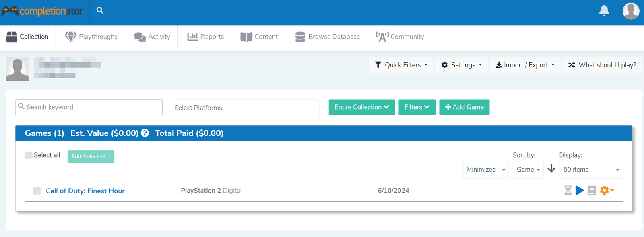The width and height of the screenshot is (644, 237).
Task: Open the orange gear menu for game
Action: pyautogui.click(x=606, y=190)
